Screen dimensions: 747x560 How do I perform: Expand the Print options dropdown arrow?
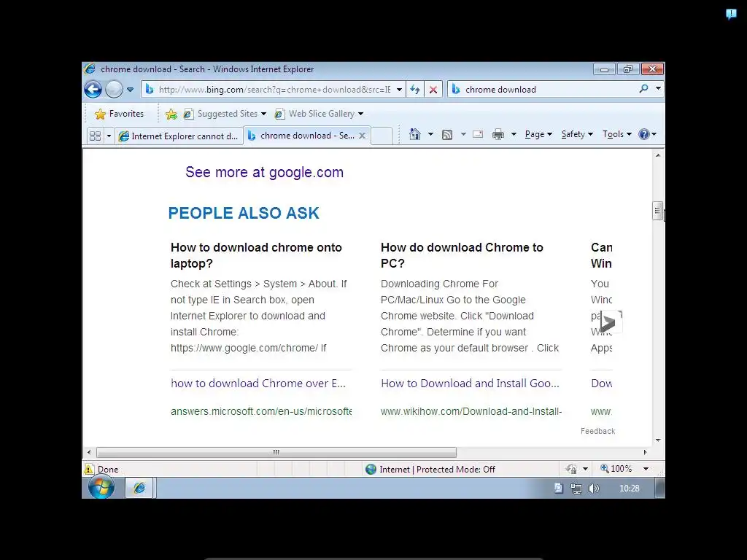coord(514,134)
